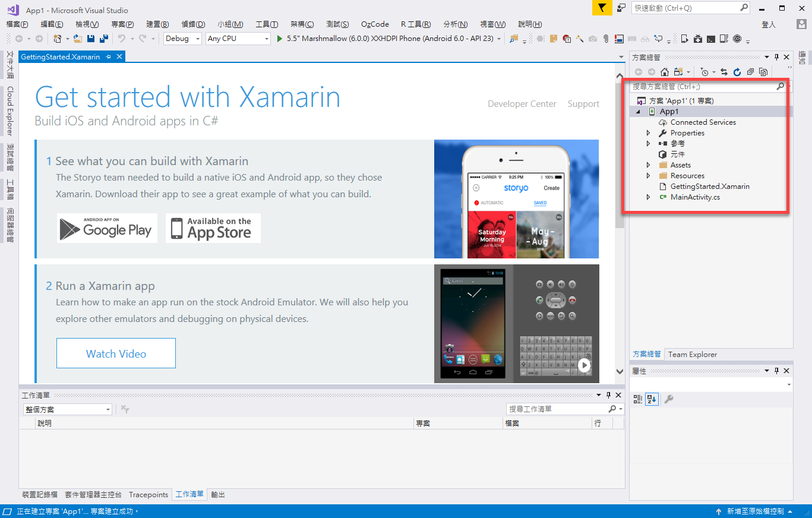Expand the Assets folder node

pos(649,165)
